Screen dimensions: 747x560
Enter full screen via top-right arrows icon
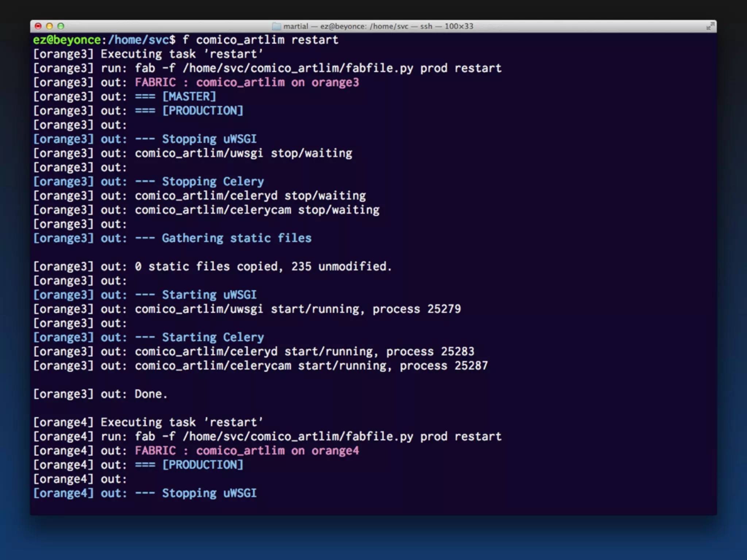(x=710, y=26)
